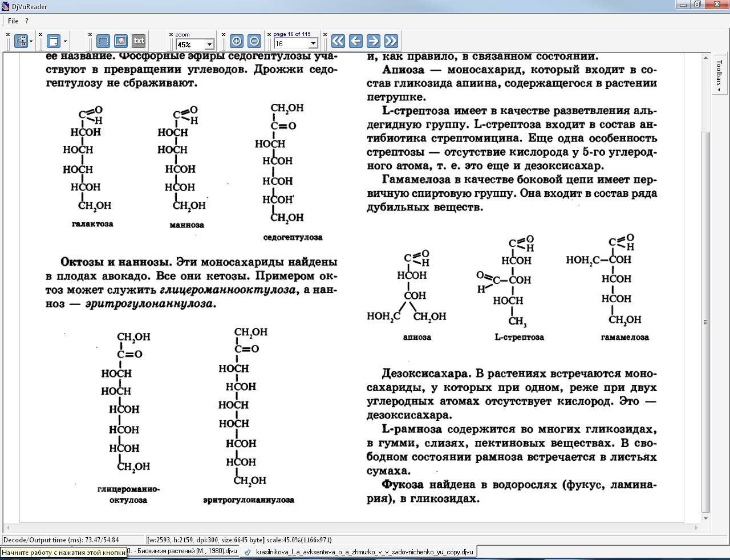Viewport: 730px width, 560px height.
Task: Click the 'L-стрептоза' structure caption
Action: point(519,337)
